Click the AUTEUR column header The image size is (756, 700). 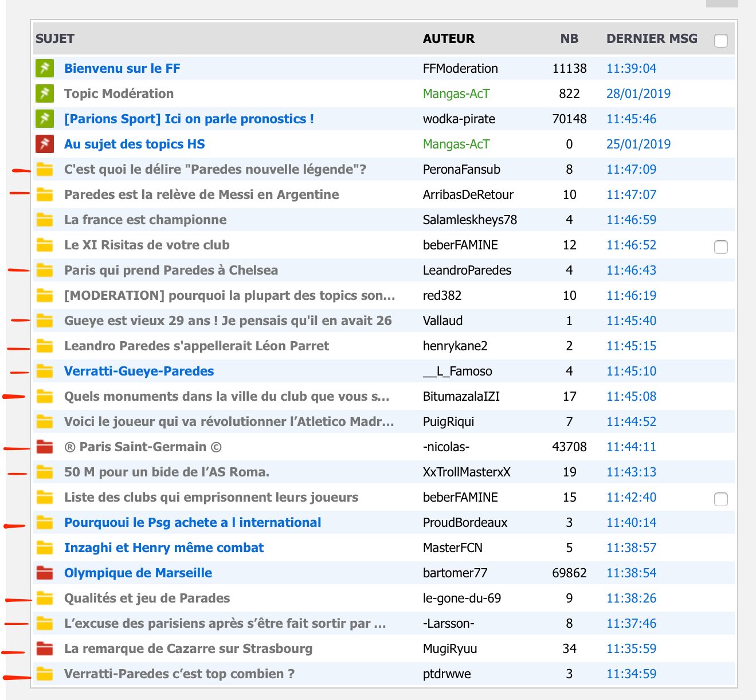(x=449, y=38)
